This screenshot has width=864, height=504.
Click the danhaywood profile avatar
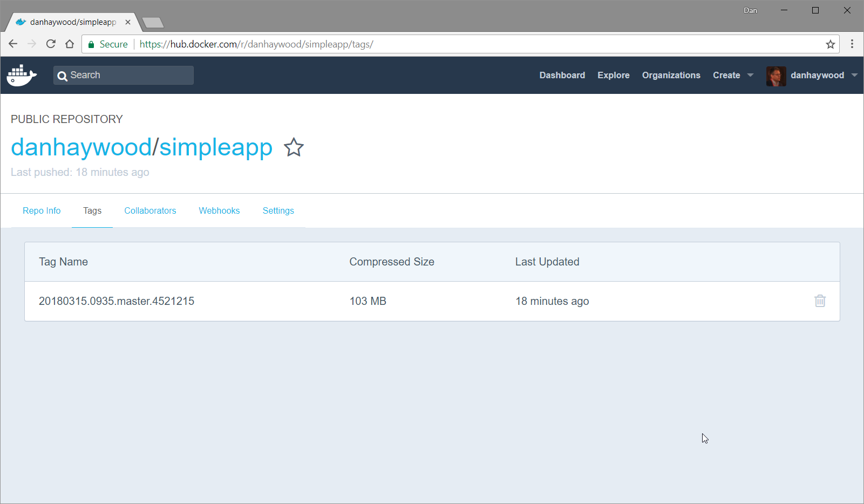pyautogui.click(x=776, y=76)
